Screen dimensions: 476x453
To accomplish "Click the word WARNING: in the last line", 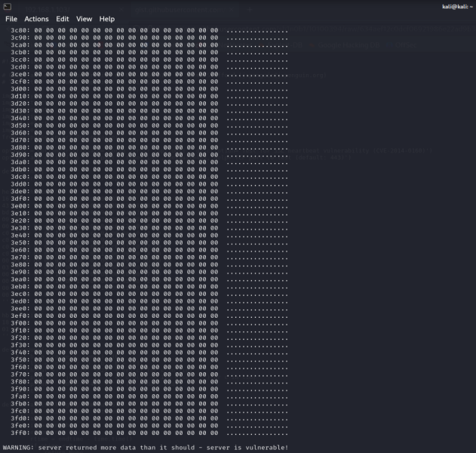I will pos(18,448).
